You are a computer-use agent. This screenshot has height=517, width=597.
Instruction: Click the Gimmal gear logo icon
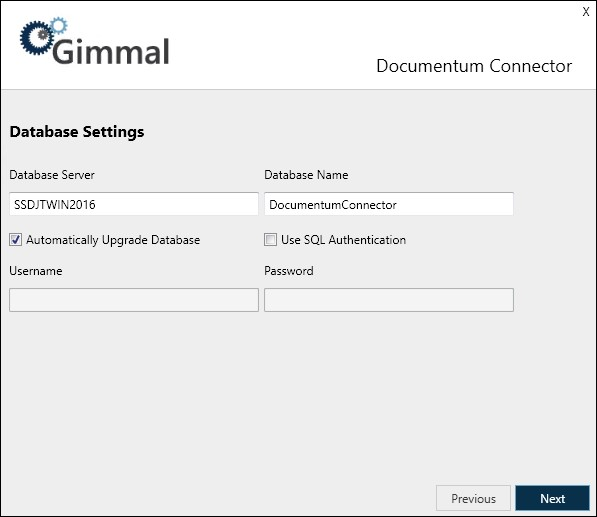coord(37,37)
